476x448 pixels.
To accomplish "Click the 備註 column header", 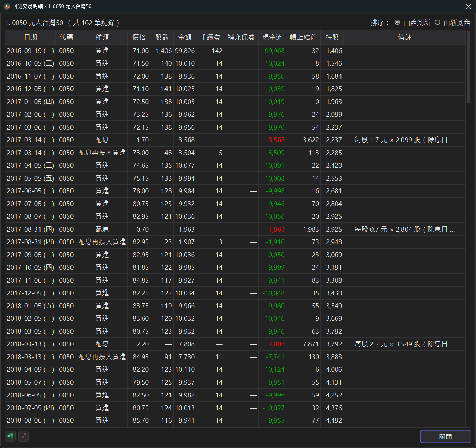I will (x=404, y=37).
